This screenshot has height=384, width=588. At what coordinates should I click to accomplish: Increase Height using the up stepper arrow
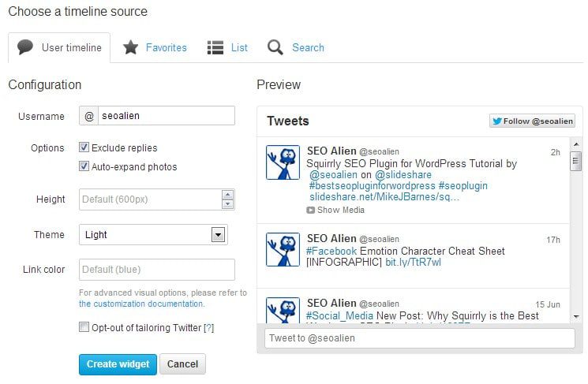(227, 195)
